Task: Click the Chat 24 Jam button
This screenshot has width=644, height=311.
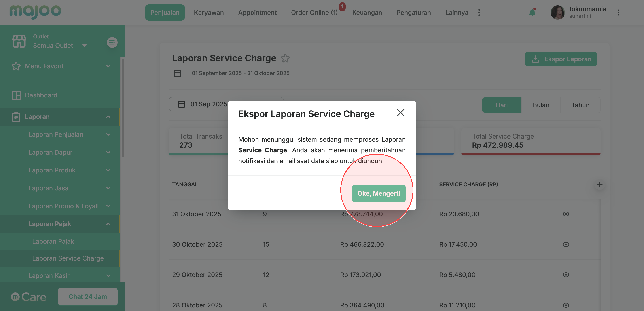Action: click(88, 296)
